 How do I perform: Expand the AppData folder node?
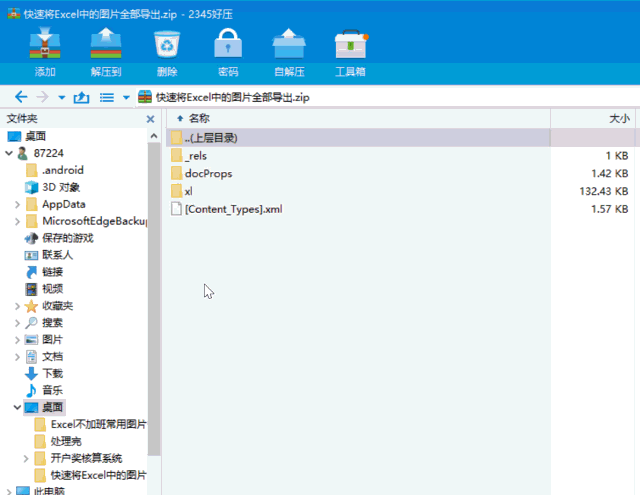click(x=17, y=204)
